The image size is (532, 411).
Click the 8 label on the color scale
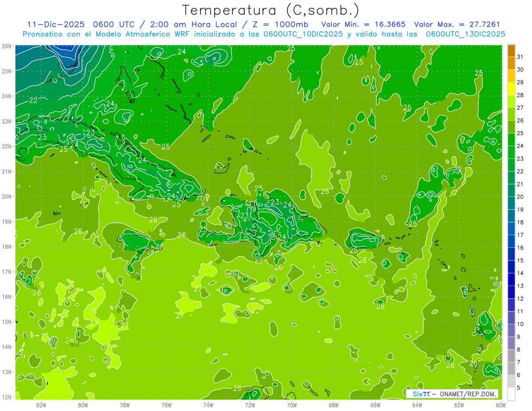[x=518, y=349]
